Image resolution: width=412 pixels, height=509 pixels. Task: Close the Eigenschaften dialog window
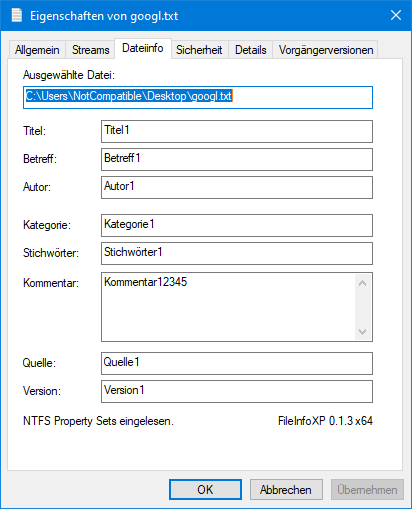[x=396, y=15]
